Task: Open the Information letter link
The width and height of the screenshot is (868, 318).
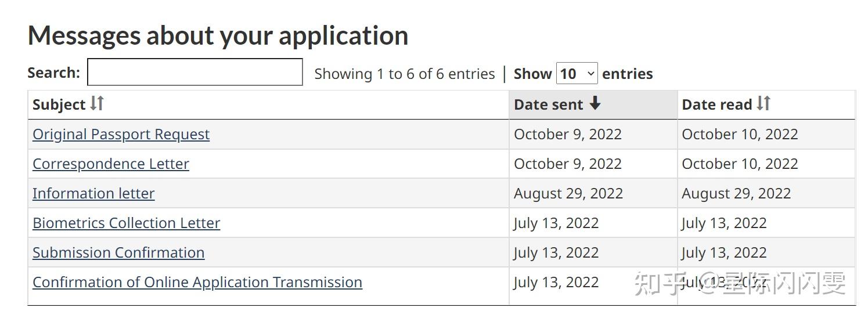Action: (x=93, y=193)
